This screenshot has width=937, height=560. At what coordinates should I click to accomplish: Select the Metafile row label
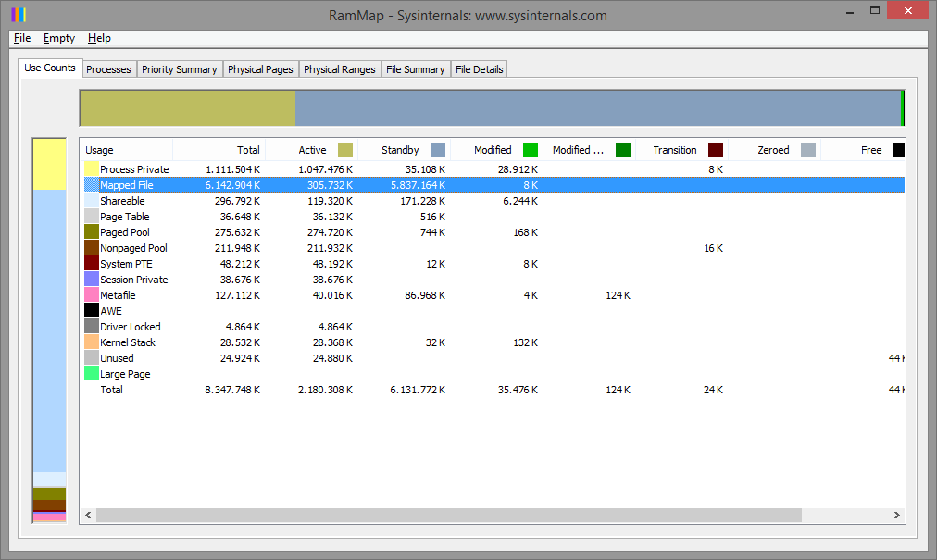click(118, 295)
